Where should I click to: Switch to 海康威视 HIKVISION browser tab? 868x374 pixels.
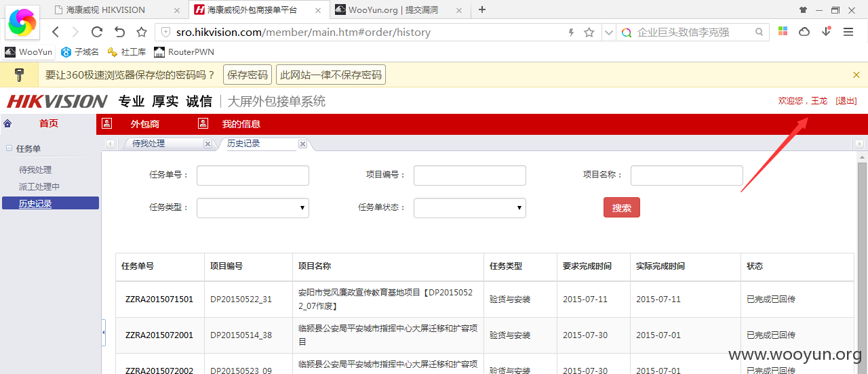(x=115, y=9)
